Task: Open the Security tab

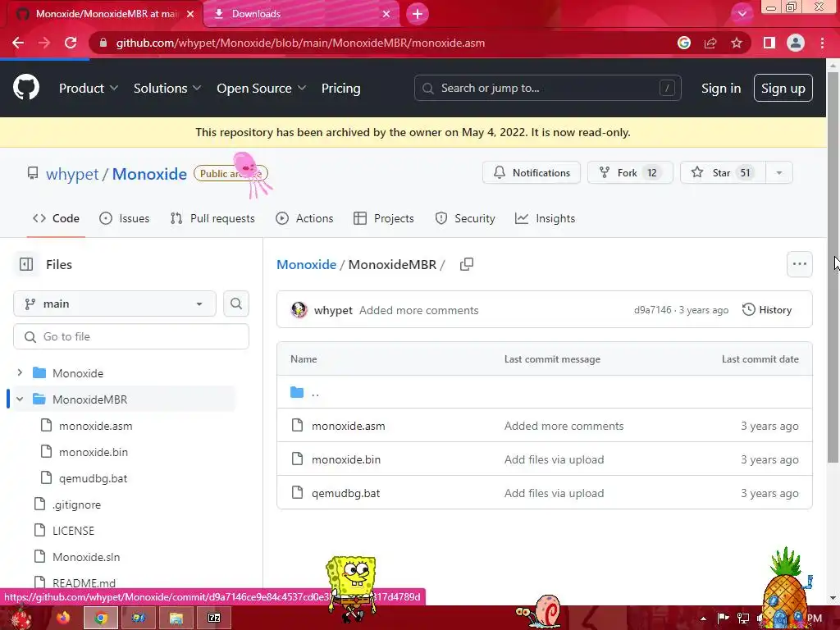Action: (465, 218)
